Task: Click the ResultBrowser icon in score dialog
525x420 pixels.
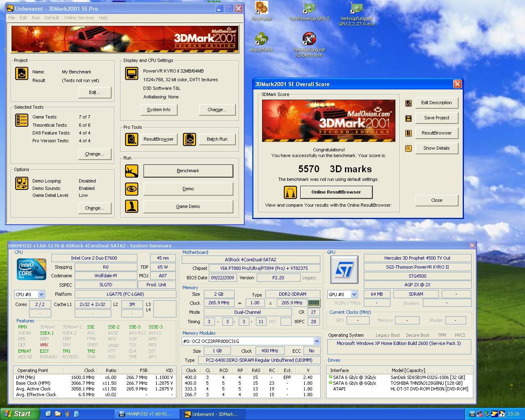Action: pyautogui.click(x=409, y=133)
